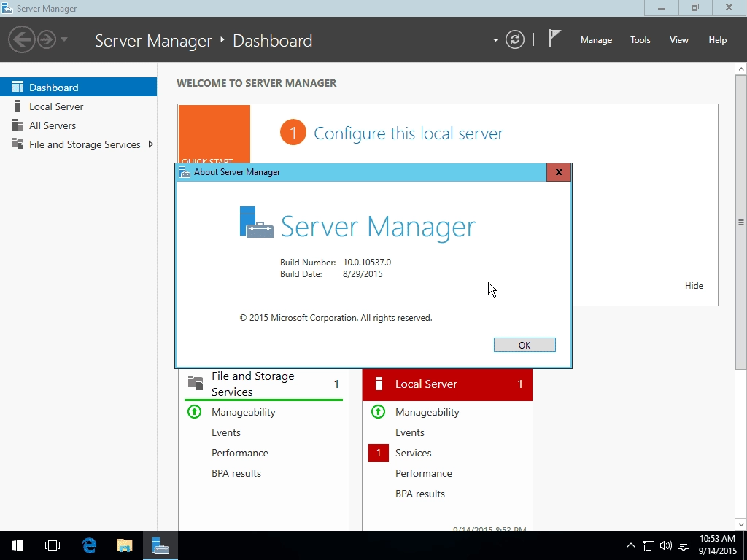Click Manageability under File and Storage Services
747x560 pixels.
[244, 412]
